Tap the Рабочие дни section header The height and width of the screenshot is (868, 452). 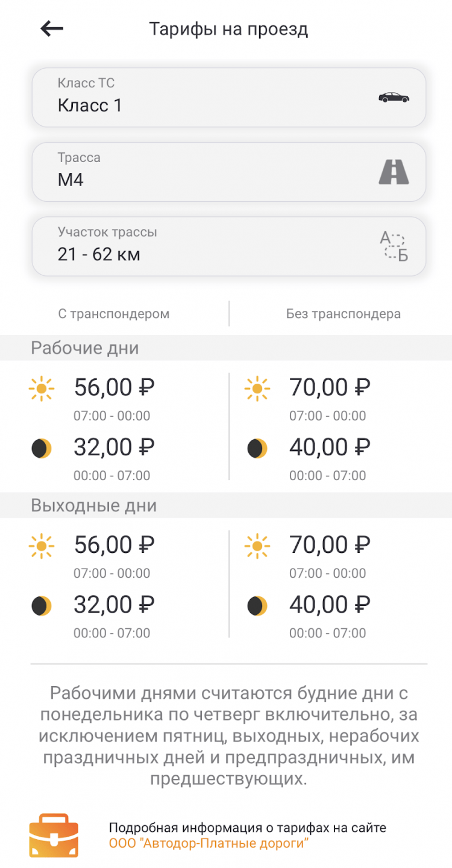point(85,348)
